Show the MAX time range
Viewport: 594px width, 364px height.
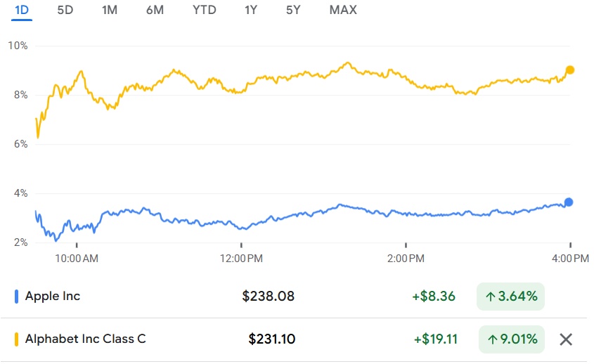(343, 10)
